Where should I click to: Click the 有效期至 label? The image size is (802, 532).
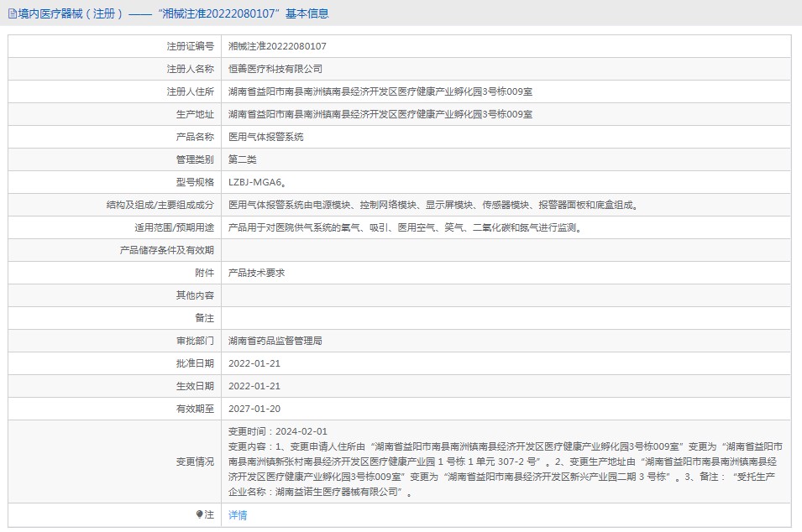click(x=195, y=409)
